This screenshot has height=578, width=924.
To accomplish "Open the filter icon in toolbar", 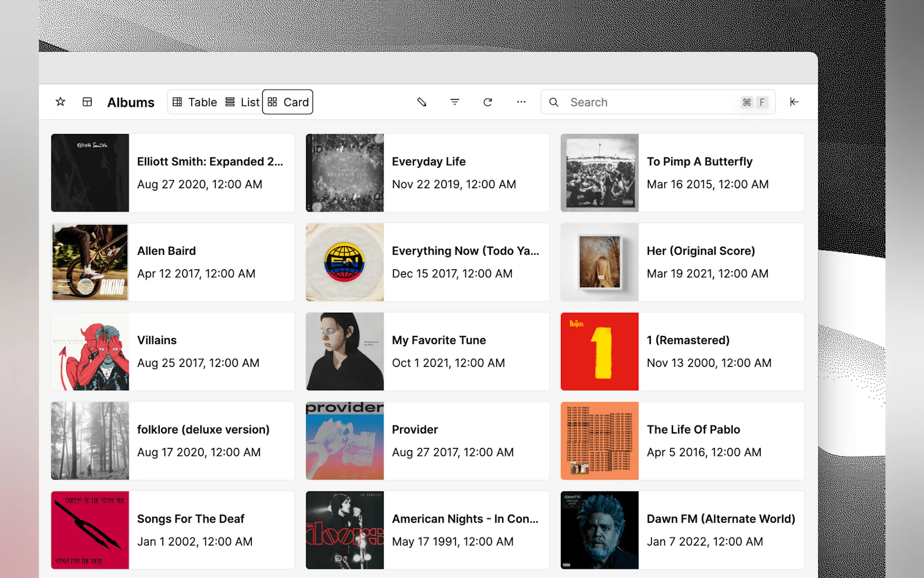I will (x=455, y=102).
